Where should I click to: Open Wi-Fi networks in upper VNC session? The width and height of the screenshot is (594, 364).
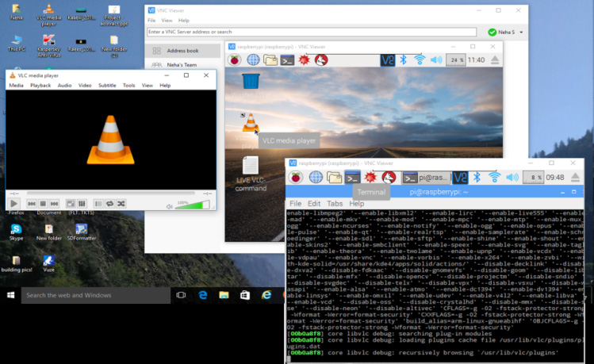coord(420,59)
